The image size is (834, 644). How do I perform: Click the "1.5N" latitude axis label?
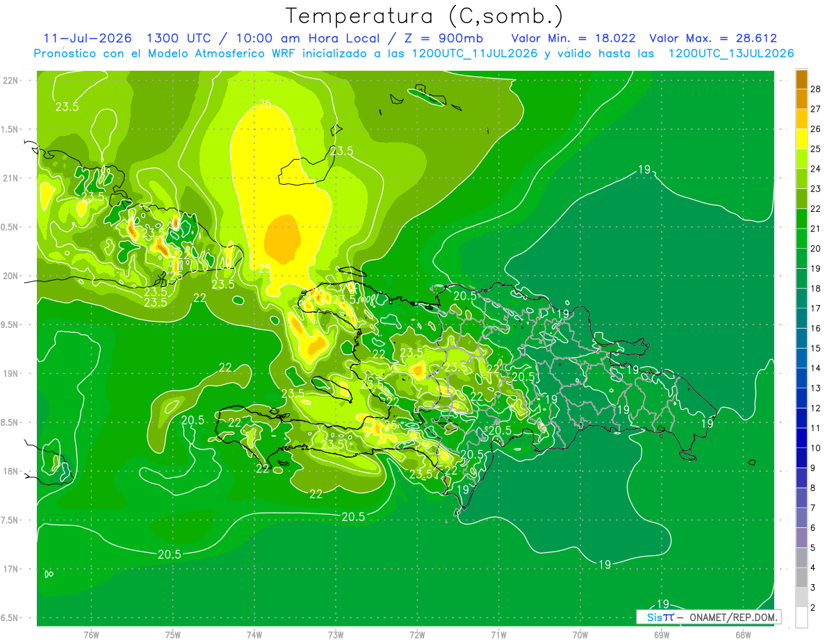tap(11, 129)
